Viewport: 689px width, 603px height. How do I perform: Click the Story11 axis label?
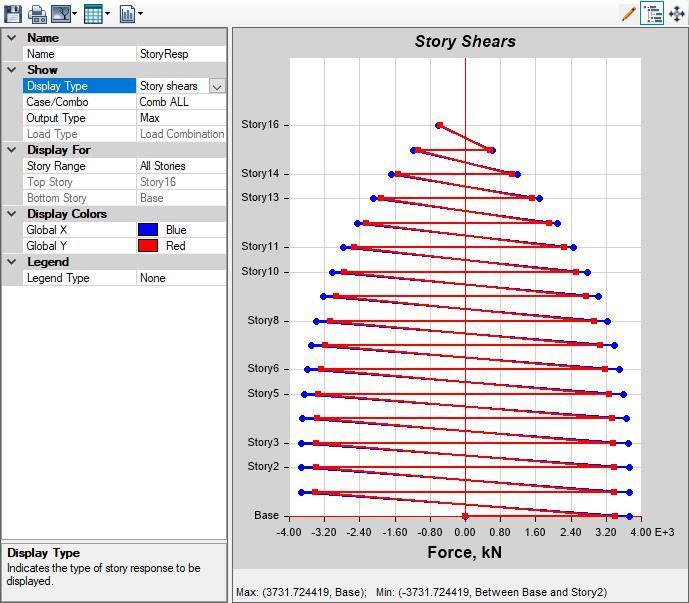(260, 246)
